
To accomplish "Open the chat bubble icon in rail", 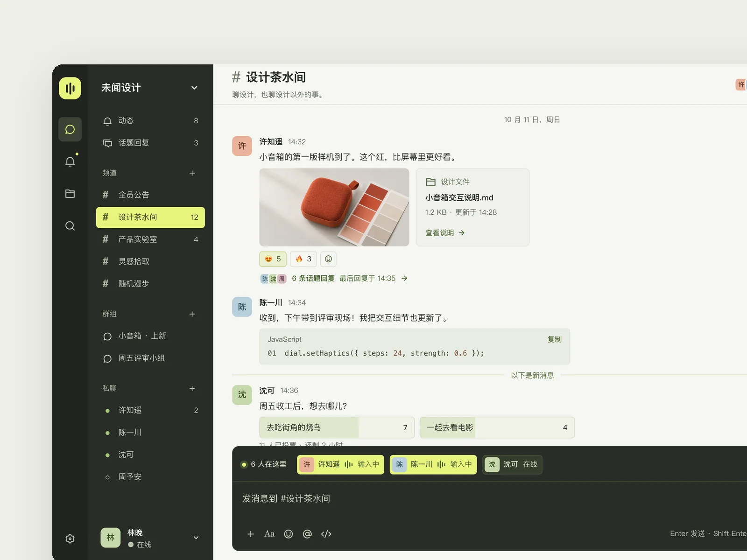I will pyautogui.click(x=70, y=129).
